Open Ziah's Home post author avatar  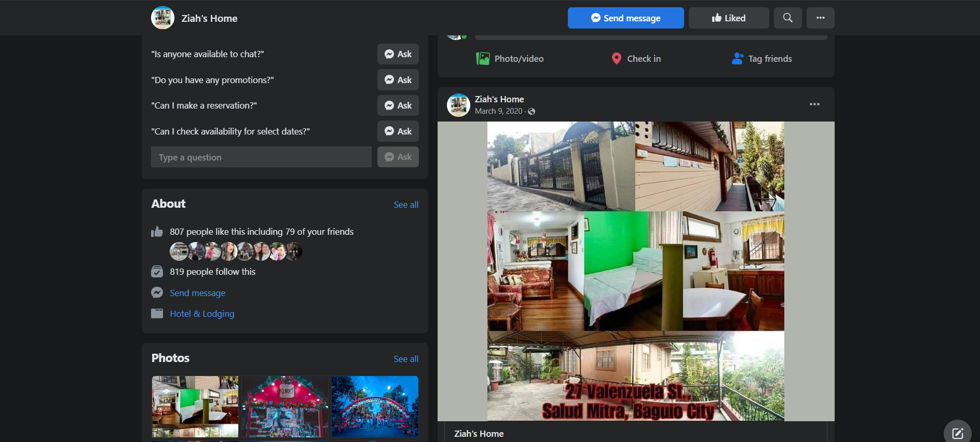(458, 105)
